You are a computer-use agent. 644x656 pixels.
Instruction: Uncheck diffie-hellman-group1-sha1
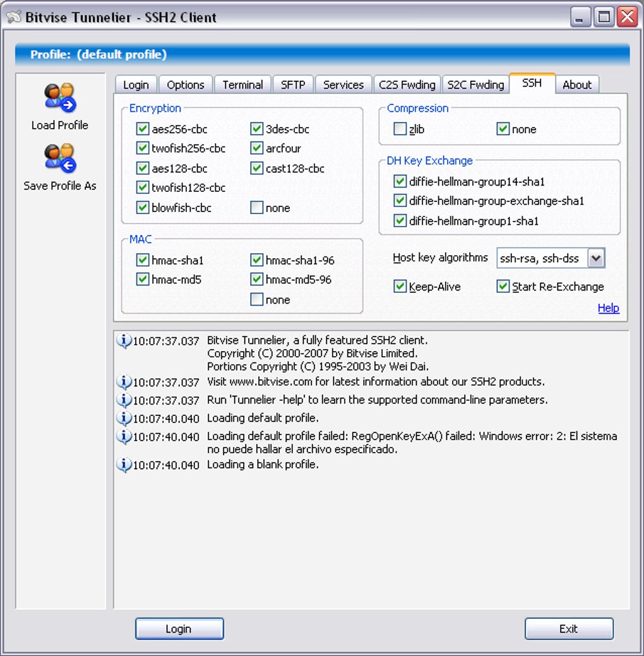pos(400,220)
